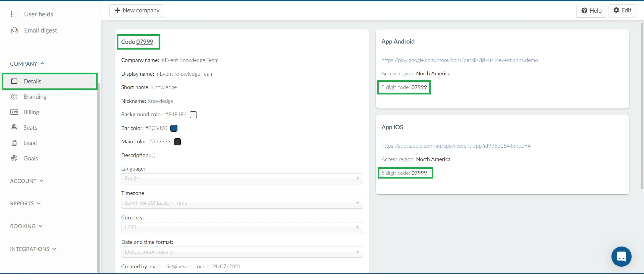Click the page vertical scrollbar

point(642,106)
